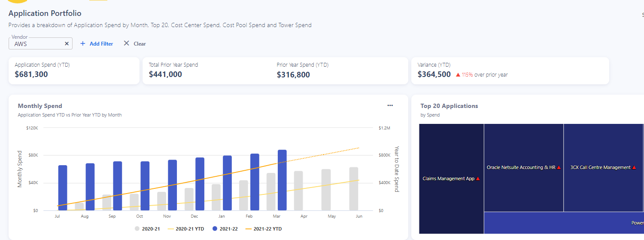Open the Monthly Spend three-dot menu
Viewport: 644px width, 240px height.
390,105
